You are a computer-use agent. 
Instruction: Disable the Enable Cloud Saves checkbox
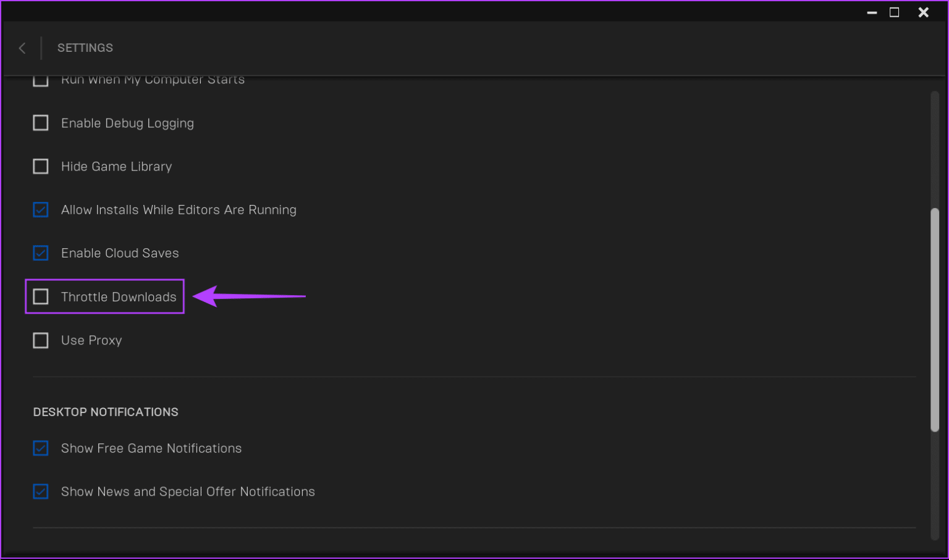point(41,253)
